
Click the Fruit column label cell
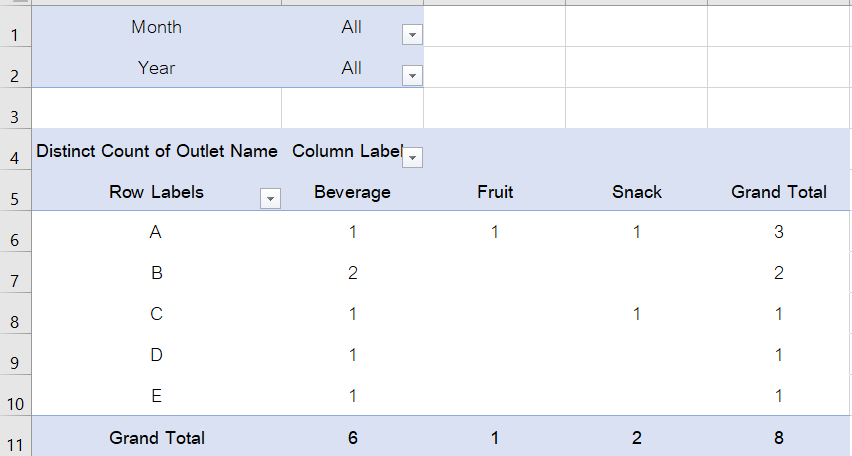pyautogui.click(x=495, y=192)
